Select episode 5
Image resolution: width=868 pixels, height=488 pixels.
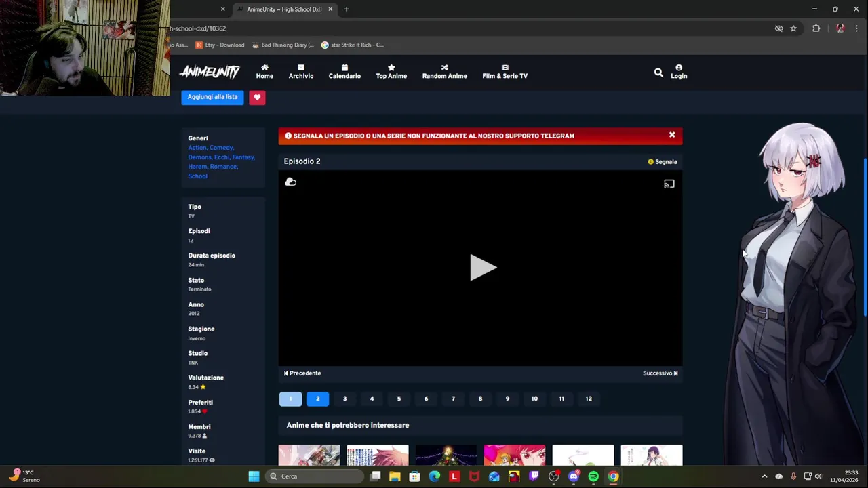(x=399, y=399)
